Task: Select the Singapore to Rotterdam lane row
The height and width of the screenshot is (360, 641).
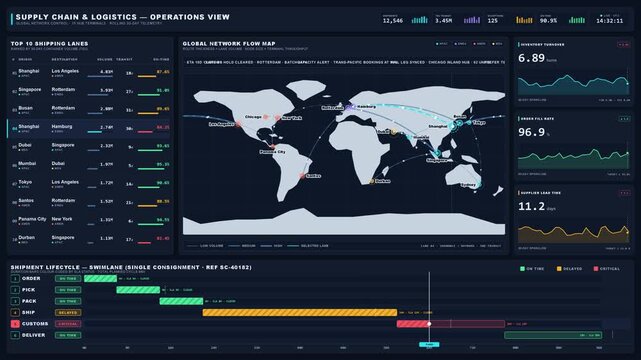Action: pos(90,92)
